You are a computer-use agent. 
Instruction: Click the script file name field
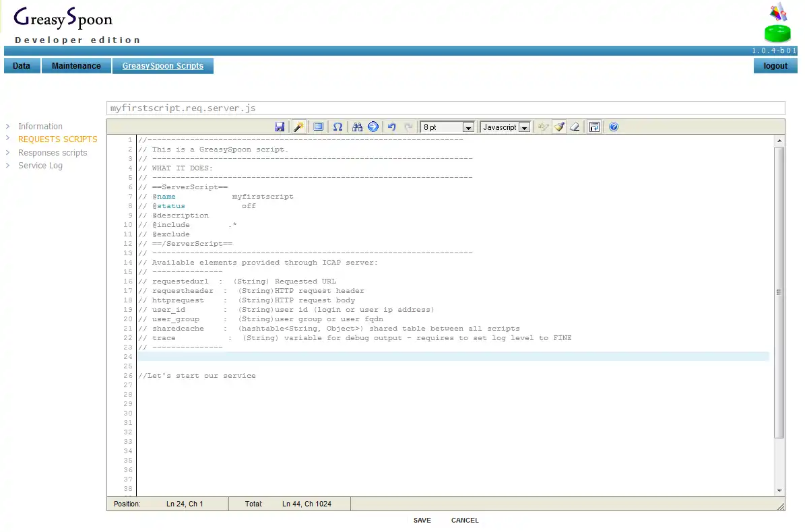click(446, 108)
